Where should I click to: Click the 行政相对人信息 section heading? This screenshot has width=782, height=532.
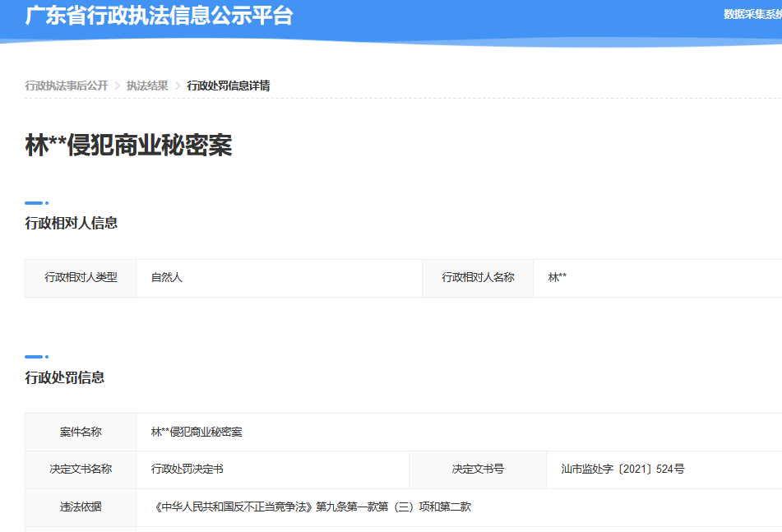[72, 223]
